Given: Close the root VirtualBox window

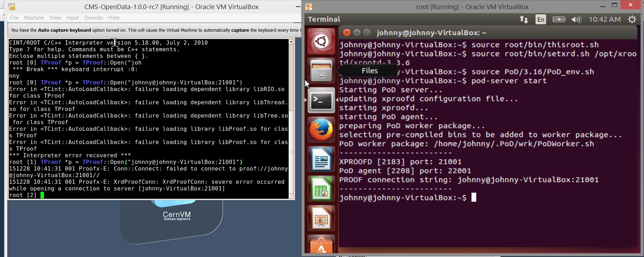Looking at the screenshot, I should click(630, 5).
